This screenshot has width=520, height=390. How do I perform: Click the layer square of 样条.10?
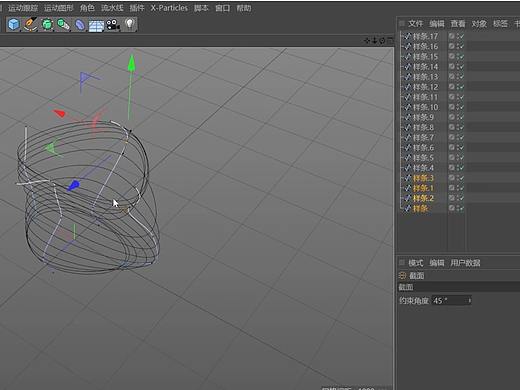452,107
